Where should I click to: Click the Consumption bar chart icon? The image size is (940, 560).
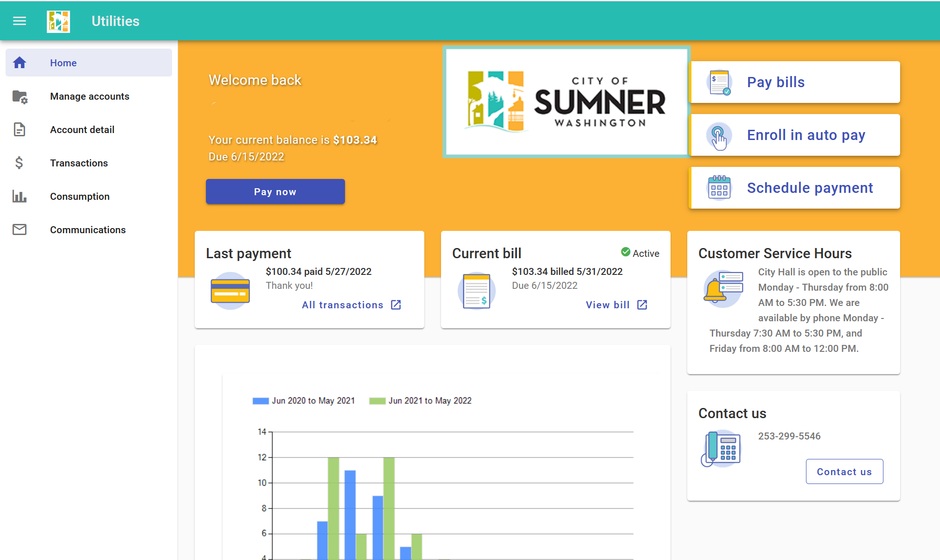[x=19, y=197]
